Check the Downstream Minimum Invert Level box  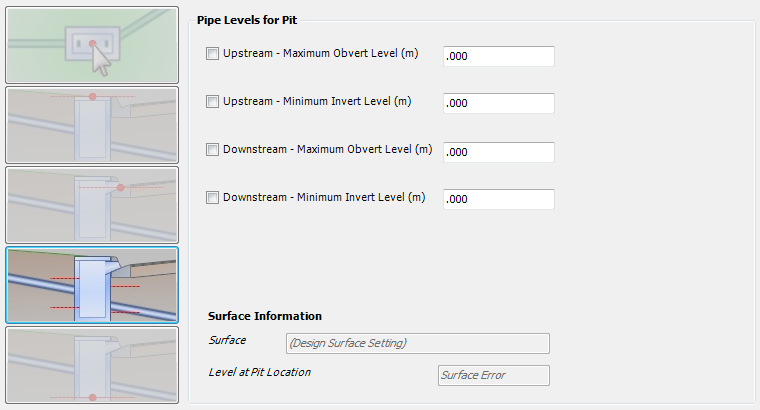[212, 197]
